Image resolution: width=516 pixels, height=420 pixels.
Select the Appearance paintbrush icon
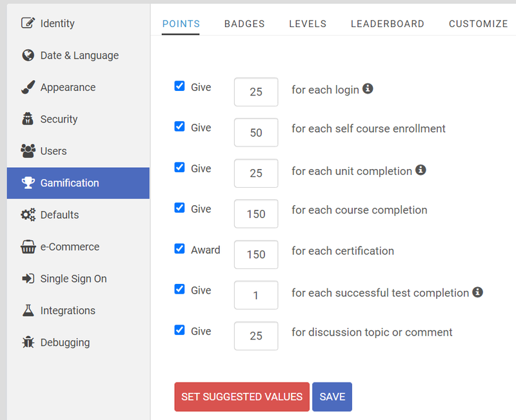(28, 87)
